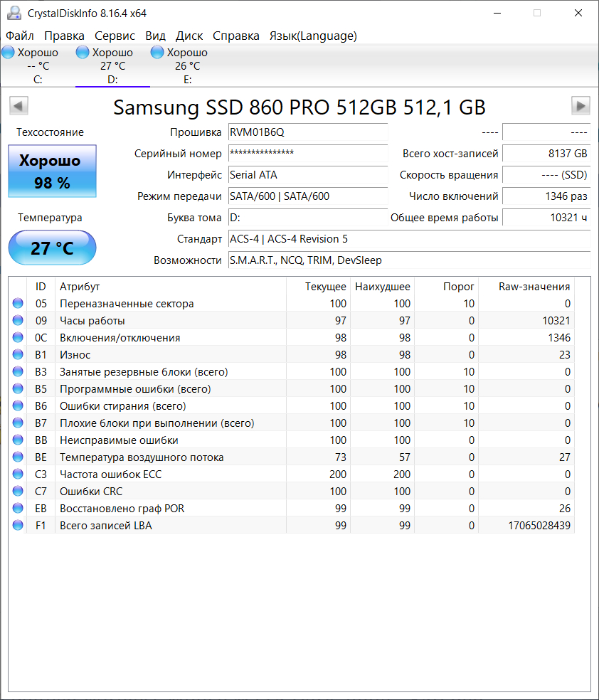Open the Вид menu
The height and width of the screenshot is (700, 599).
click(x=155, y=36)
